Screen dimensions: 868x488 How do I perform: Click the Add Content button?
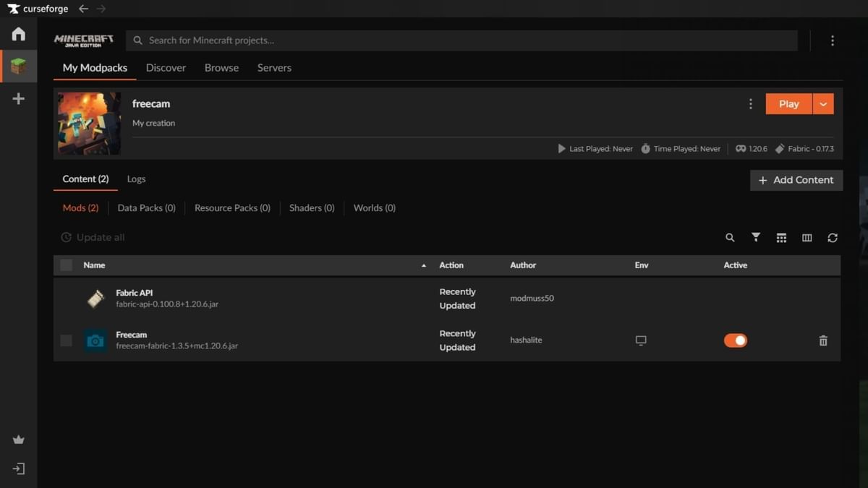pyautogui.click(x=796, y=180)
